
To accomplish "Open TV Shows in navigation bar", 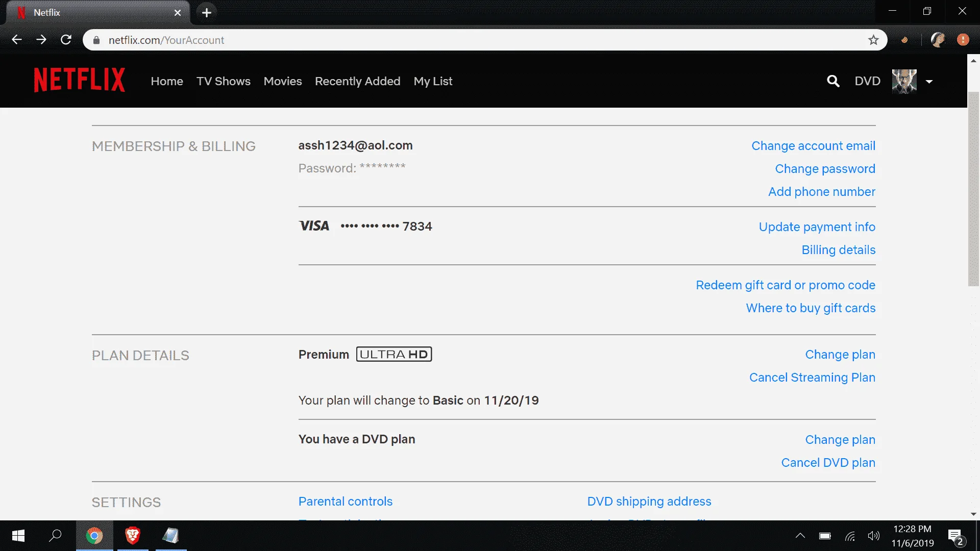I will [224, 81].
